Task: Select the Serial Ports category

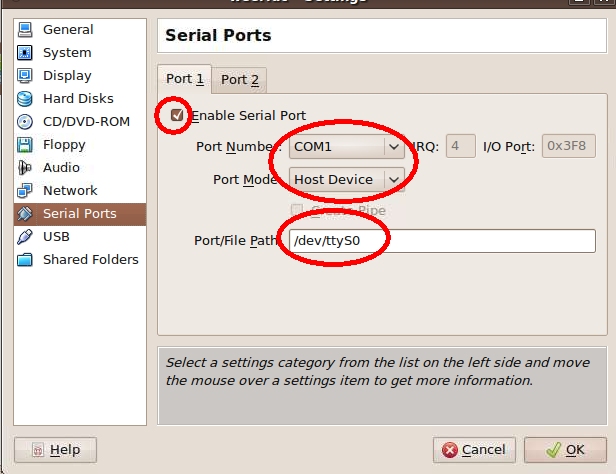Action: pyautogui.click(x=80, y=214)
